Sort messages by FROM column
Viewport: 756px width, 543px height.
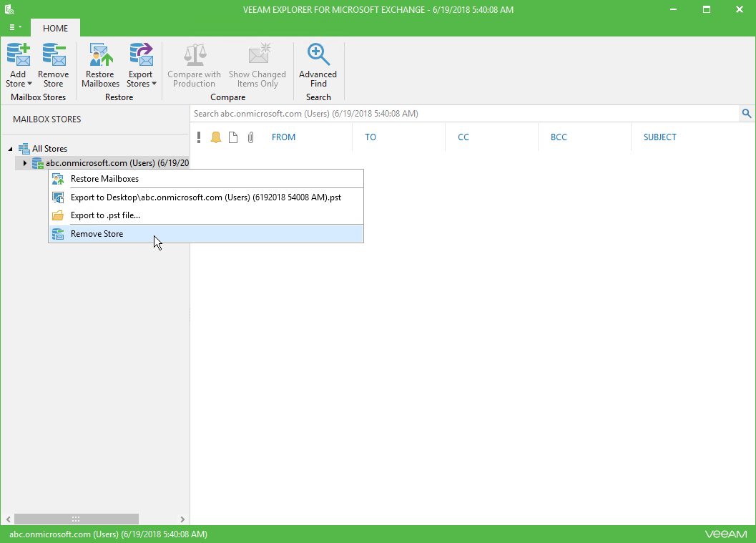[283, 137]
